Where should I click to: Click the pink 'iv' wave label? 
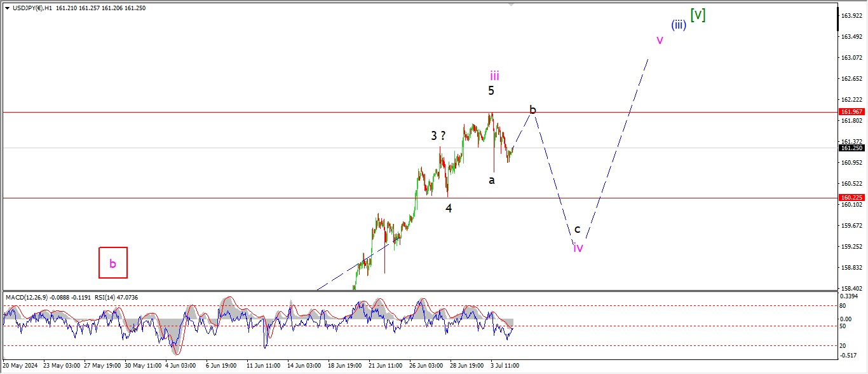(578, 247)
